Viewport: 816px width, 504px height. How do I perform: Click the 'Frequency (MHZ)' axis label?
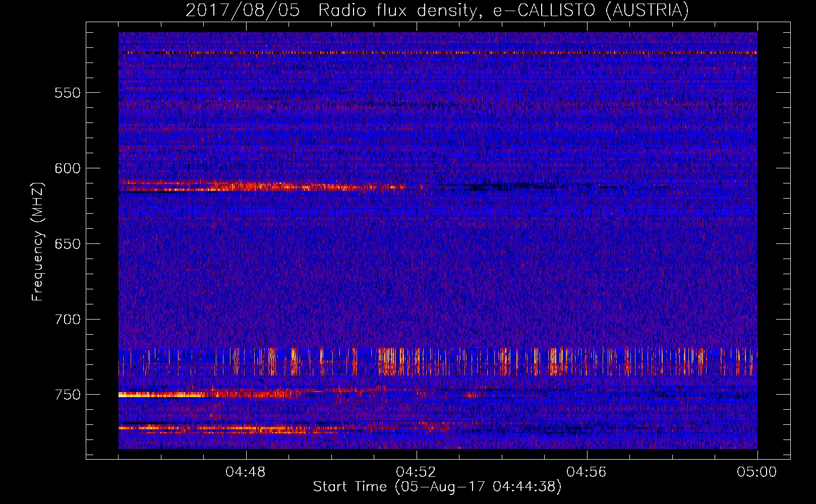(38, 242)
